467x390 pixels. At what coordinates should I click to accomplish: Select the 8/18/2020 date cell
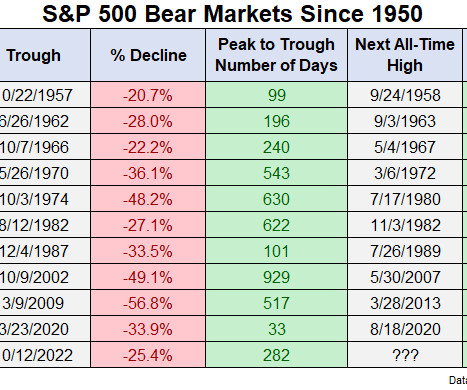(405, 329)
